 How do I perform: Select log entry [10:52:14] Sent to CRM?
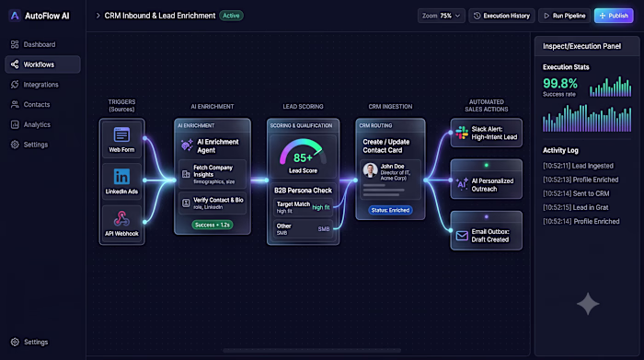(576, 193)
